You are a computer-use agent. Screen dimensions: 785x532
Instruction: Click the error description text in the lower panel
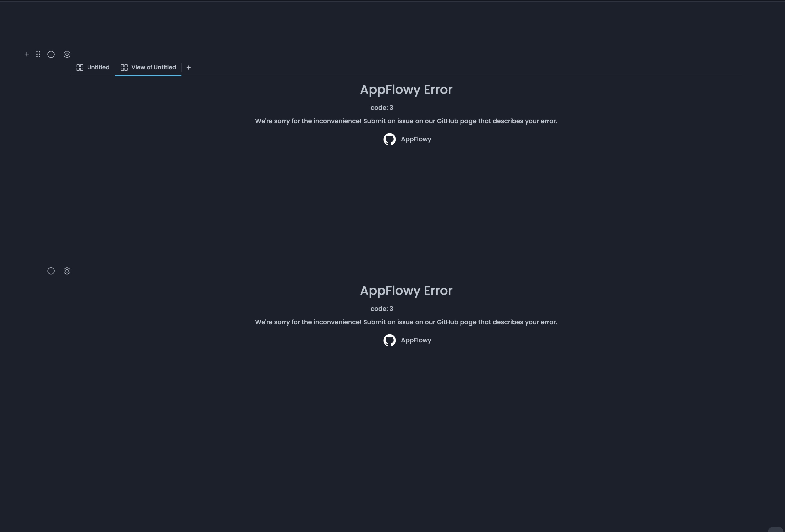(x=406, y=322)
